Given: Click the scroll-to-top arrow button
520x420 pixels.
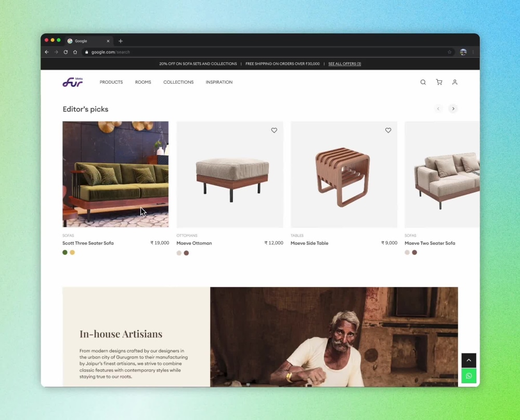Looking at the screenshot, I should [469, 360].
